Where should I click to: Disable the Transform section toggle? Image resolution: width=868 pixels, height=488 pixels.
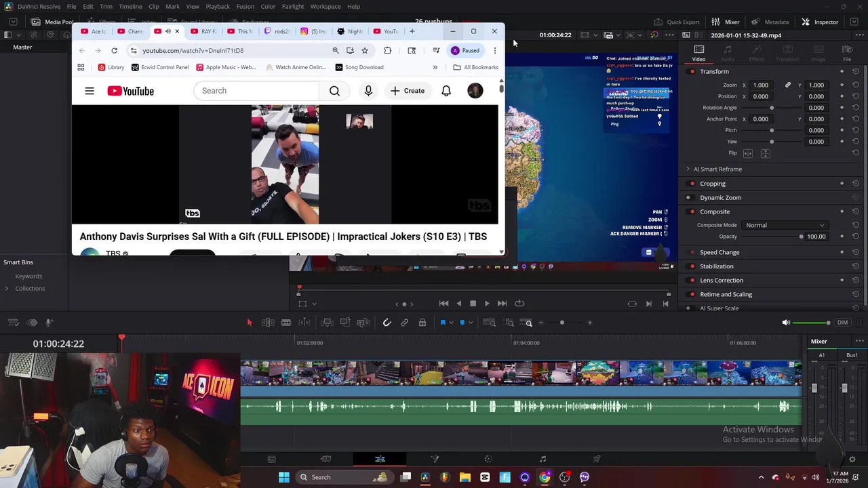click(x=692, y=72)
